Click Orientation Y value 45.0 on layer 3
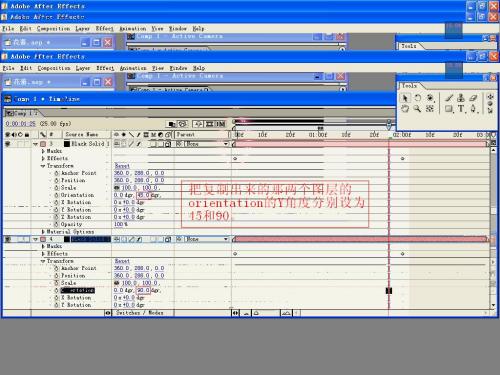500x375 pixels. click(x=143, y=195)
